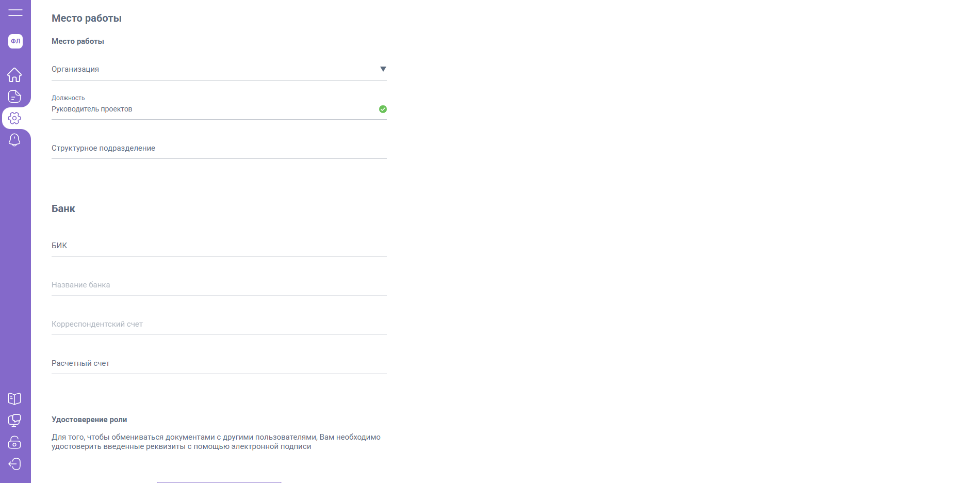Click the green checkmark in Должность field

click(x=383, y=109)
